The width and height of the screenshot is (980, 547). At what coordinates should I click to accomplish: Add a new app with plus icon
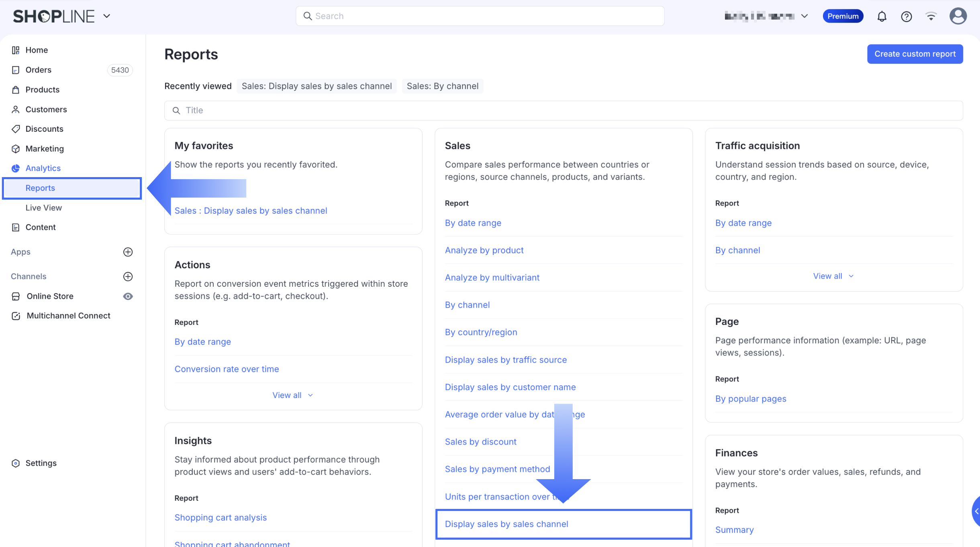[x=128, y=252]
